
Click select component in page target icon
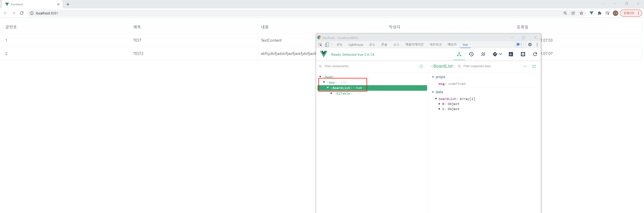(x=421, y=66)
